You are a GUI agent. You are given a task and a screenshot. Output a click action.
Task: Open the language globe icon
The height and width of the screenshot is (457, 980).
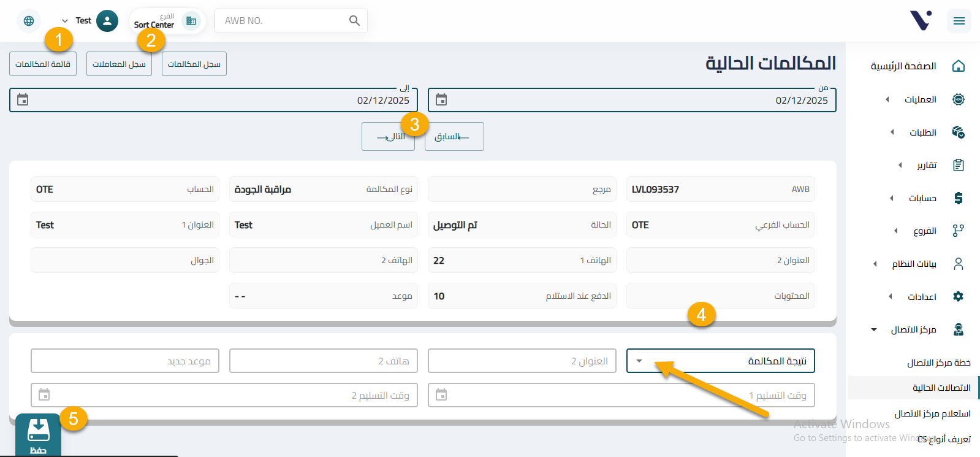coord(29,21)
